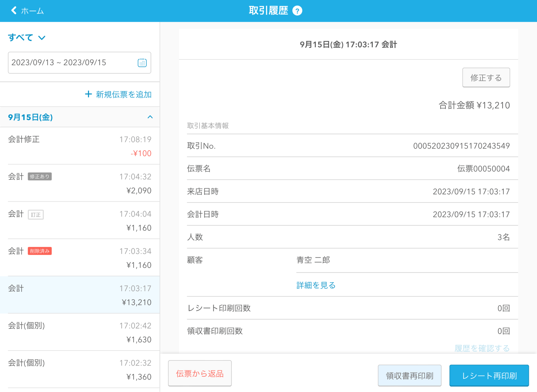The height and width of the screenshot is (392, 537).
Task: Open the calendar date picker icon
Action: click(x=142, y=63)
